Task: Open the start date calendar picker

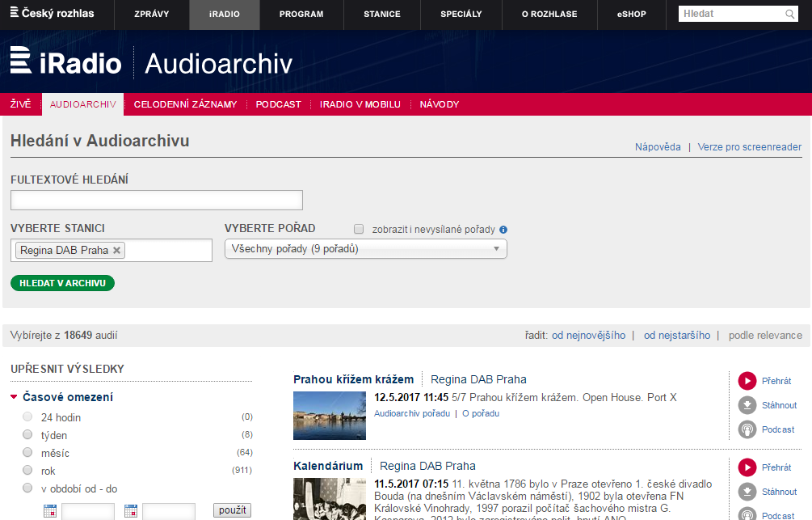Action: coord(50,510)
